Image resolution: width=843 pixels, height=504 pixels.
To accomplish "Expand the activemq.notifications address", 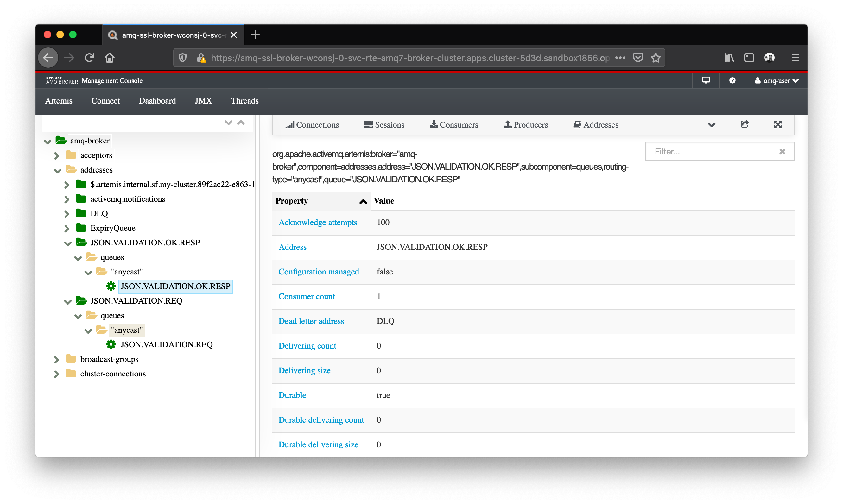I will coord(67,199).
